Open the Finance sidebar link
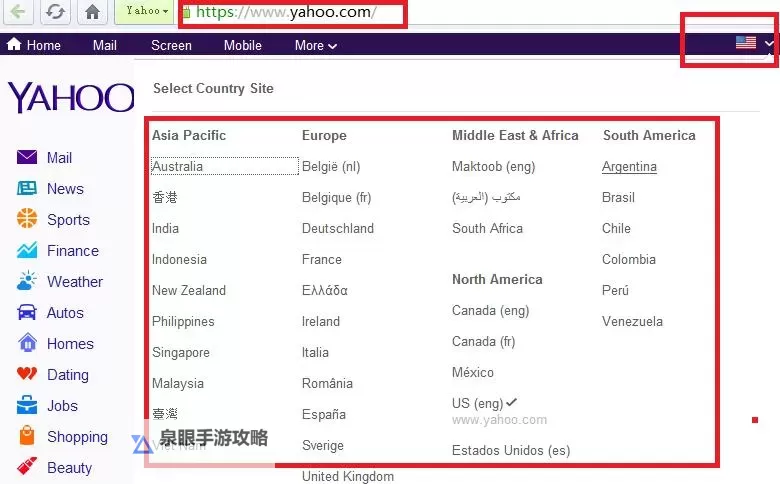Viewport: 780px width, 484px height. tap(73, 251)
